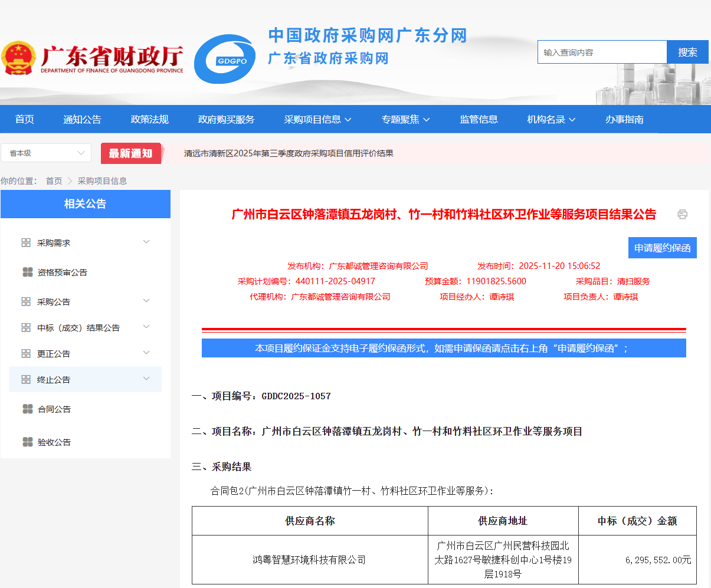Expand the 采购公告 sidebar chevron
The width and height of the screenshot is (711, 588).
click(146, 301)
